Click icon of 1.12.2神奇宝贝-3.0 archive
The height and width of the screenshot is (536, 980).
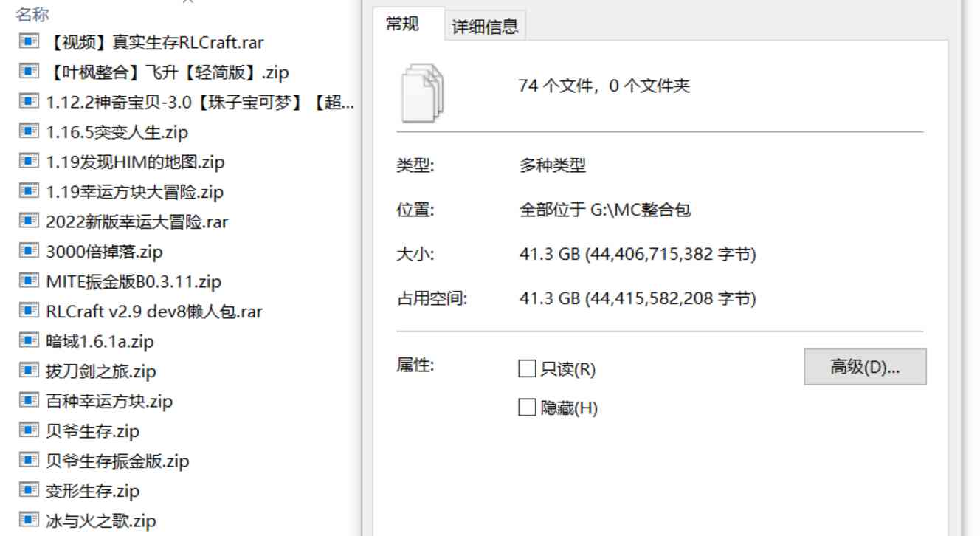coord(29,101)
